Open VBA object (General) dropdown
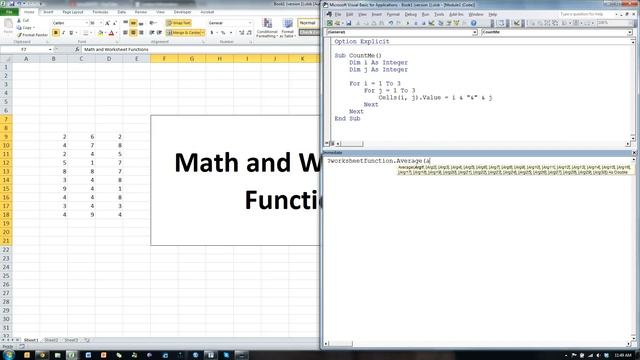The width and height of the screenshot is (640, 360). coord(474,32)
